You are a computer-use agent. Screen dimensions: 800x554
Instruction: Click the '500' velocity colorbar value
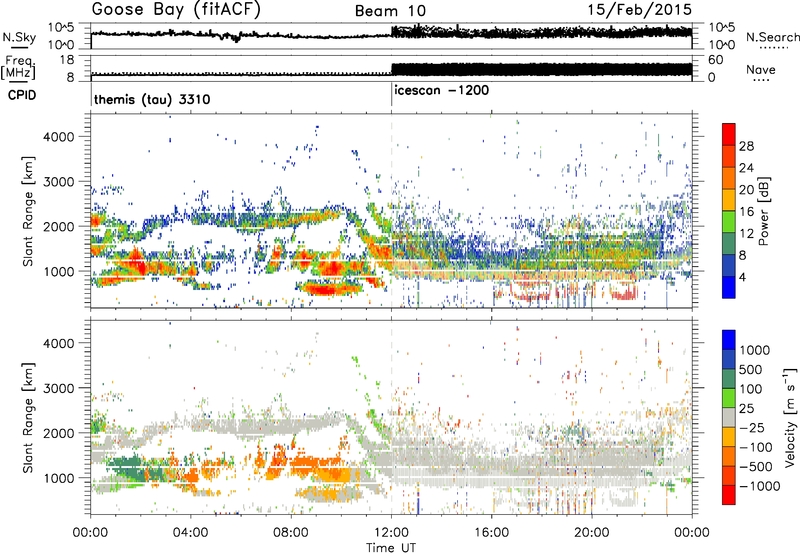click(753, 370)
